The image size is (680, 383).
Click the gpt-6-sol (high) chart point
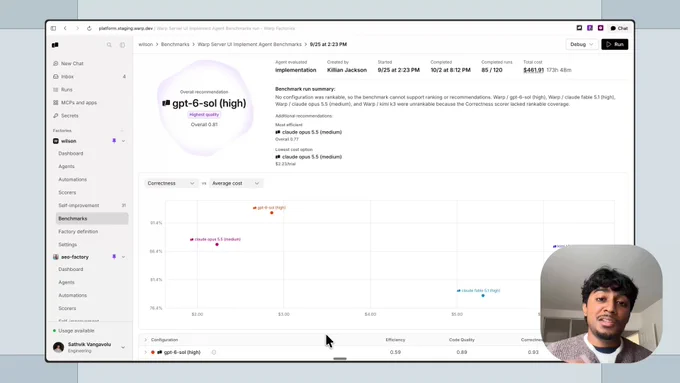point(271,213)
